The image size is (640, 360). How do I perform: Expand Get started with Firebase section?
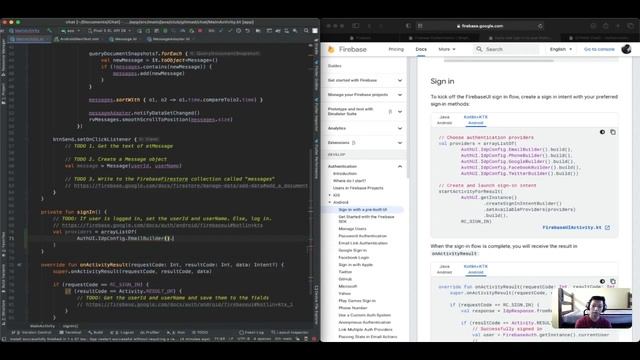[365, 80]
